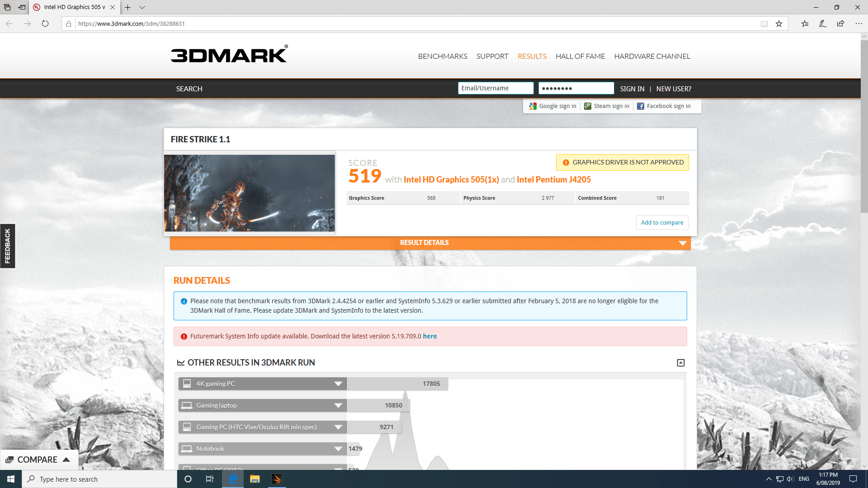Sign in with Google
The image size is (868, 488).
click(553, 106)
